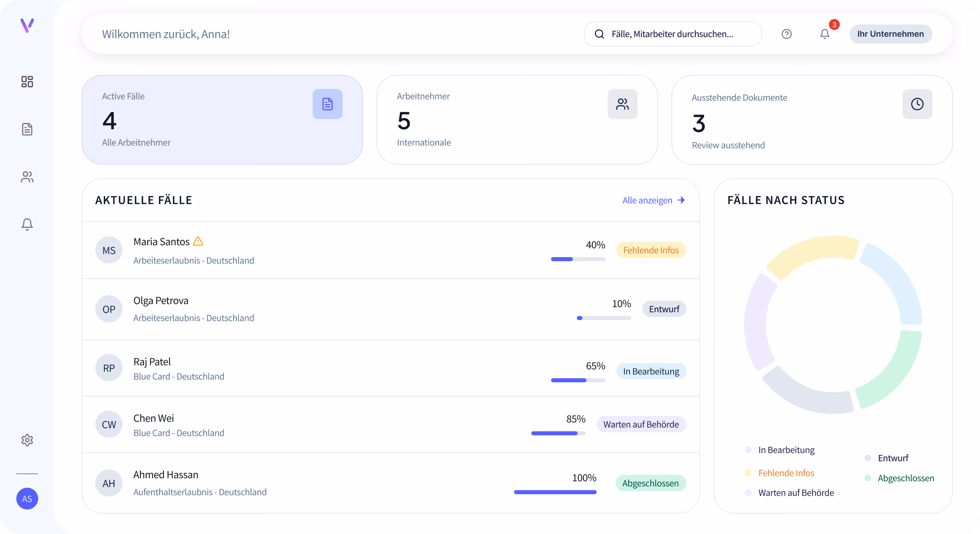
Task: Click the bell icon in the left sidebar
Action: click(x=27, y=224)
